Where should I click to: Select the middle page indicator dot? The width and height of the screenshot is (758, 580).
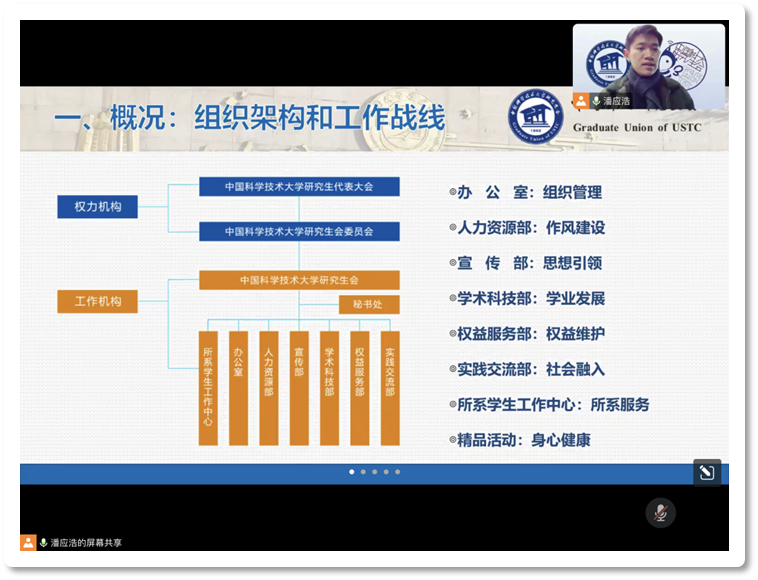point(374,471)
